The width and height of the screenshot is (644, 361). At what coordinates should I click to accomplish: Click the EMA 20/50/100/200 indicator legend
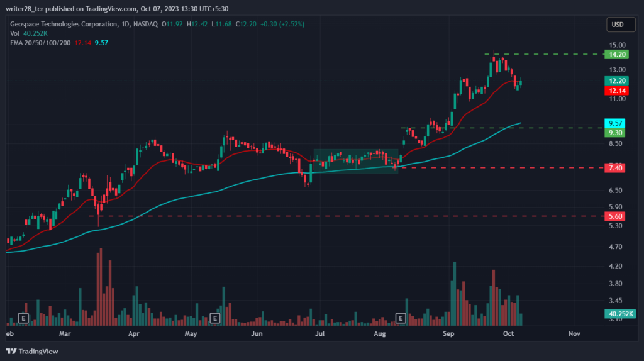point(40,43)
